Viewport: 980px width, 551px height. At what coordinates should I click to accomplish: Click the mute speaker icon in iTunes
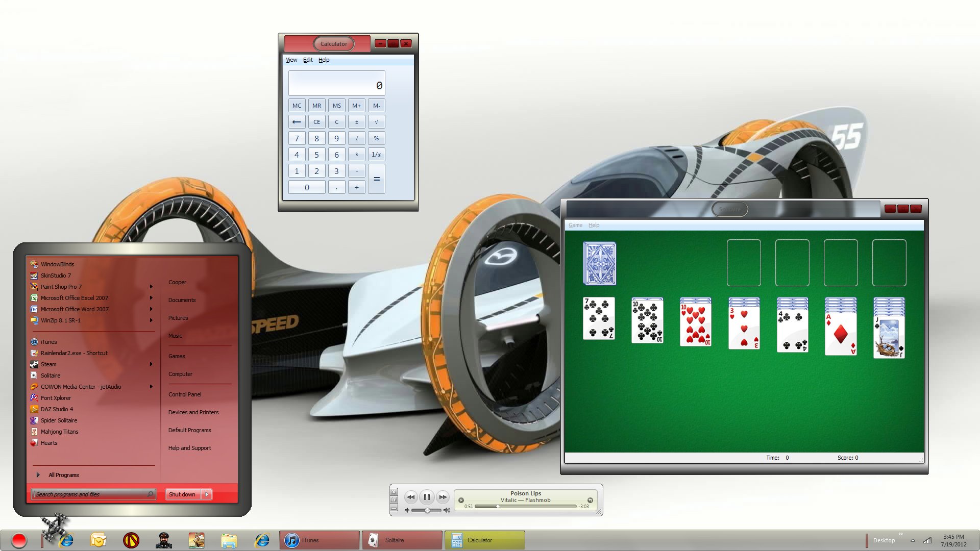pos(407,510)
